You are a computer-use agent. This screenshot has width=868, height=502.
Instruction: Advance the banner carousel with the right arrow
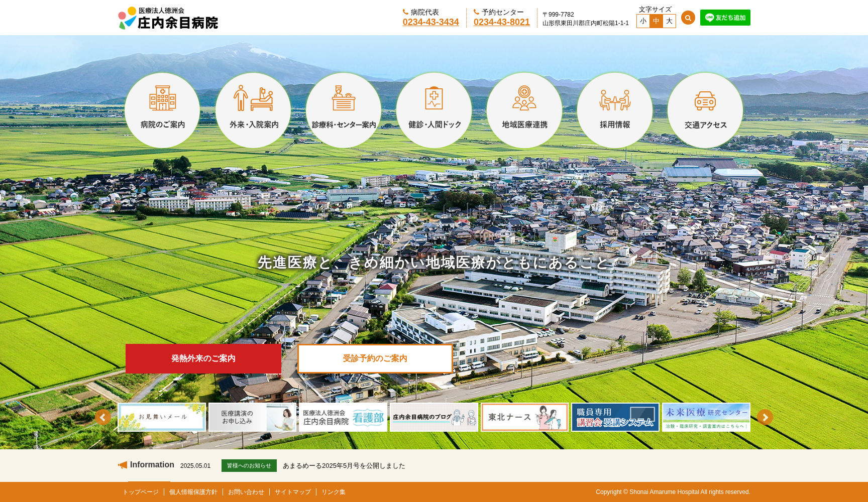[x=765, y=417]
